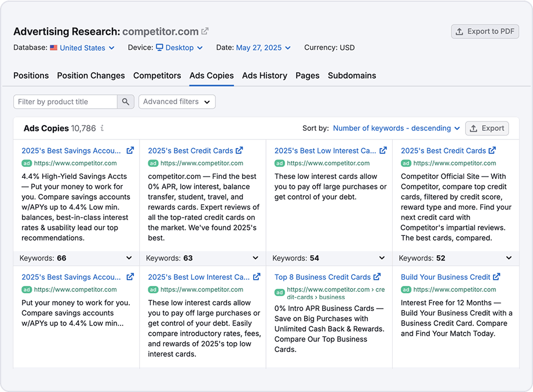The width and height of the screenshot is (533, 392).
Task: Open the Date May 27, 2025 picker
Action: pyautogui.click(x=263, y=48)
